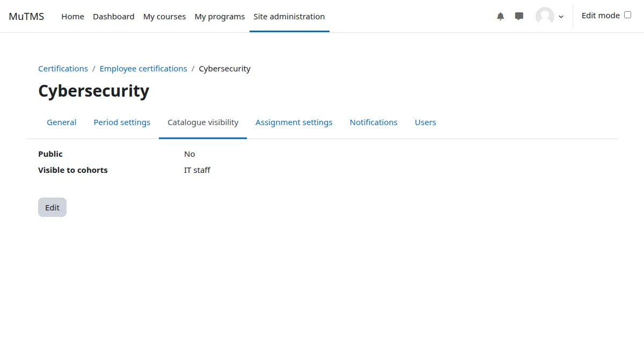
Task: Switch to the General tab
Action: pos(61,122)
